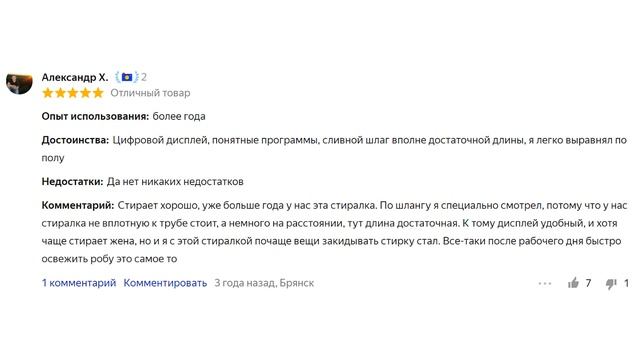The image size is (640, 360).
Task: Click the badge level number 2
Action: (x=144, y=77)
